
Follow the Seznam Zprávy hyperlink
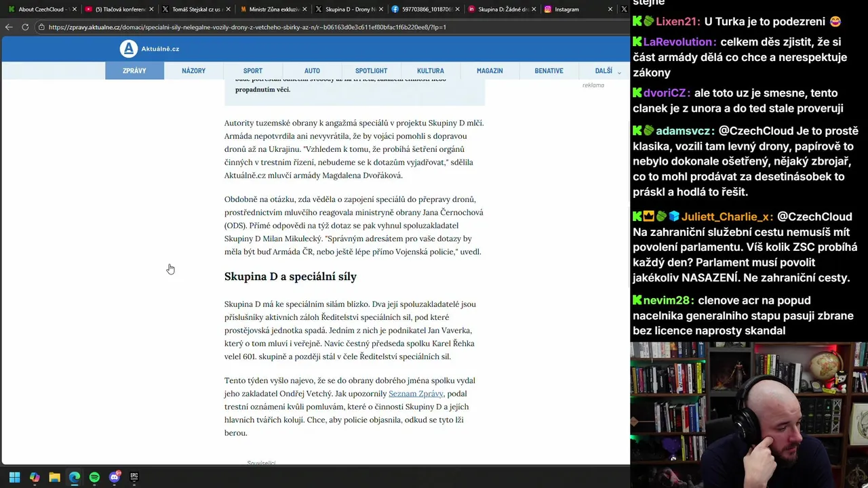click(x=416, y=394)
